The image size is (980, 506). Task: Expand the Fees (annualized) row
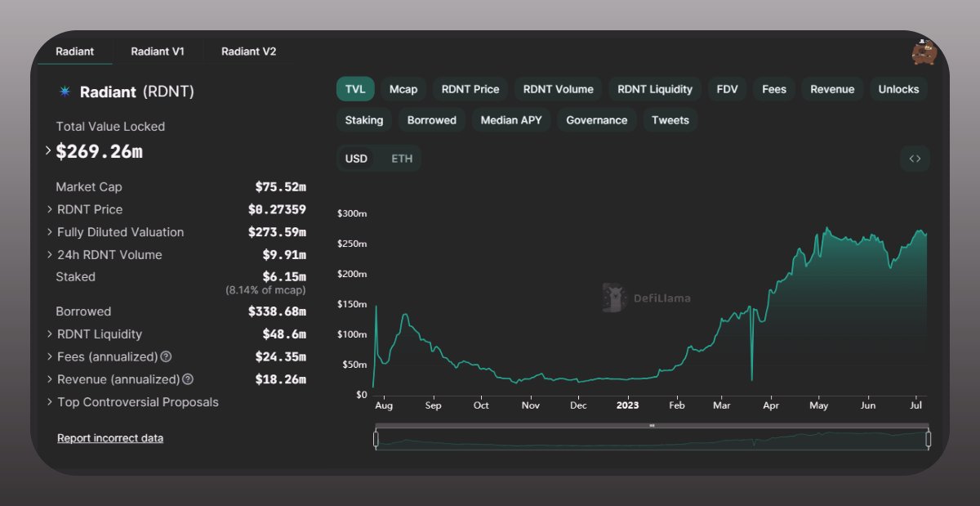pos(50,356)
